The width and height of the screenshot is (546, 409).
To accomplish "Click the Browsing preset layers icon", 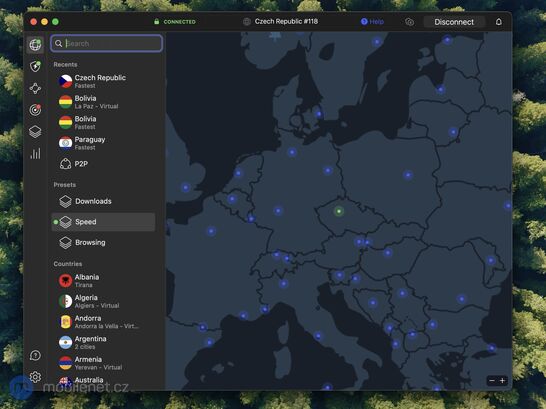I will [x=65, y=243].
